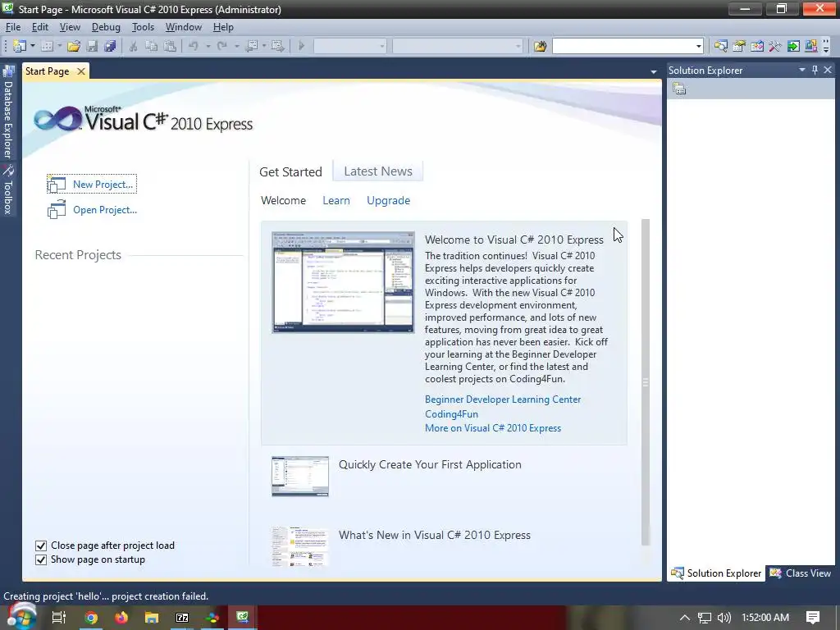Open the Window menu
Image resolution: width=840 pixels, height=630 pixels.
pyautogui.click(x=183, y=27)
